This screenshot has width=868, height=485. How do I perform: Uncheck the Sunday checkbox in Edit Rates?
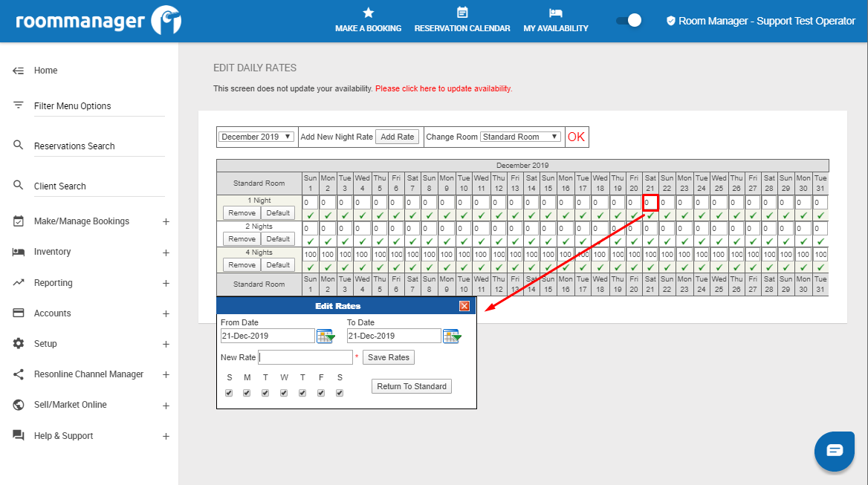coord(229,393)
